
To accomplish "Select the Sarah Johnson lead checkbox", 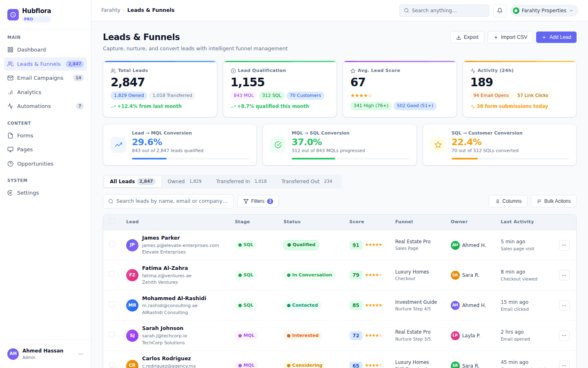I will 112,335.
